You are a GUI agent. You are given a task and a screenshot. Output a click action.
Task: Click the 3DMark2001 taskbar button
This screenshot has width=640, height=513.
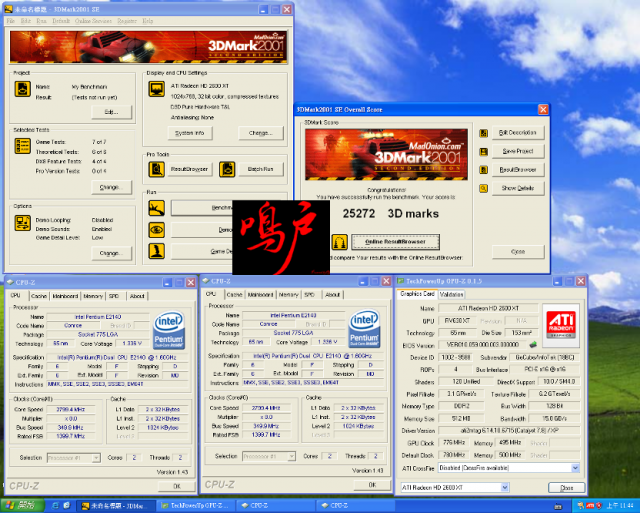click(x=116, y=506)
